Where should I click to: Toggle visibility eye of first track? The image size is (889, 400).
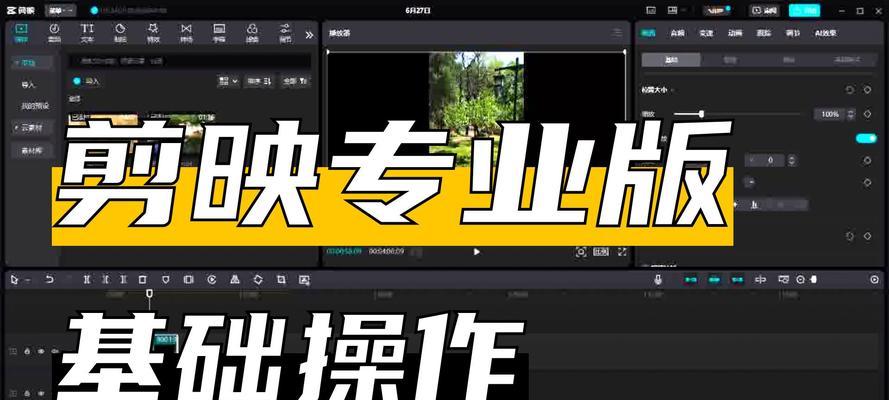41,351
